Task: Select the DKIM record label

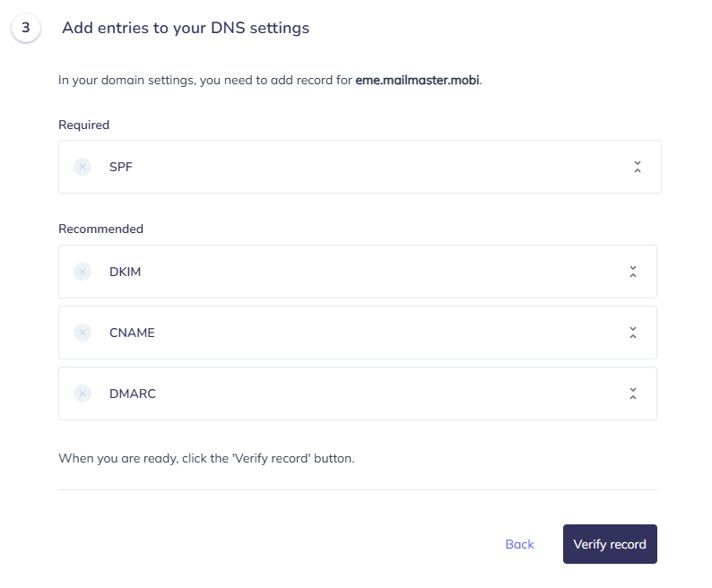Action: click(x=125, y=272)
